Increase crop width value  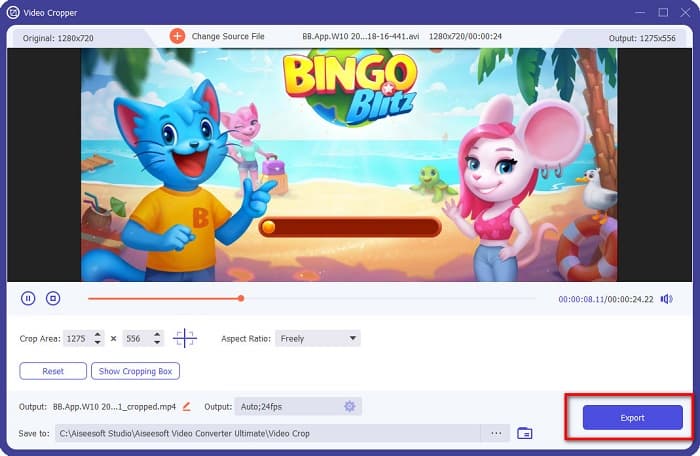pos(97,334)
